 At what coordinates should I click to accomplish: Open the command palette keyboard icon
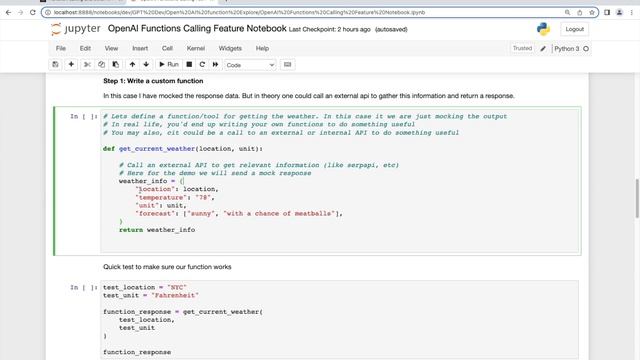[x=287, y=64]
